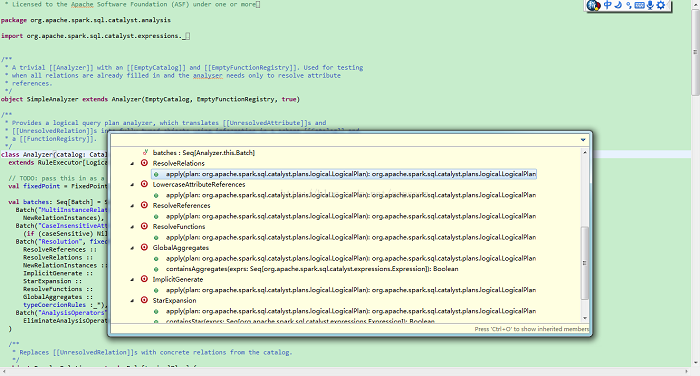Click green method icon of GlobalAggregates apply

156,258
